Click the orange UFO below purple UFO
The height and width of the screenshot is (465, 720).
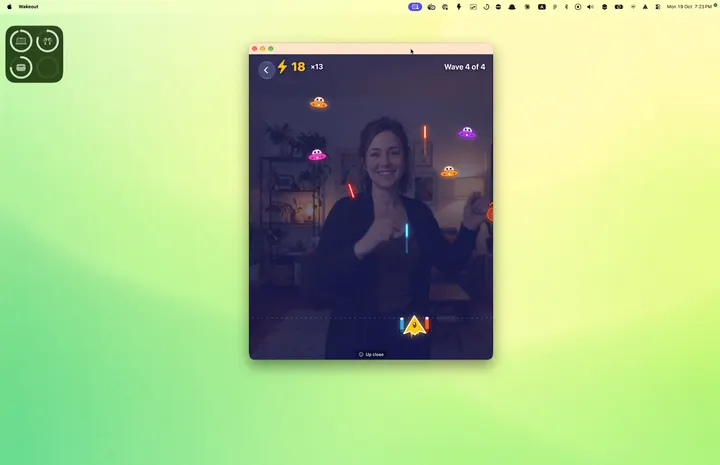[x=449, y=172]
